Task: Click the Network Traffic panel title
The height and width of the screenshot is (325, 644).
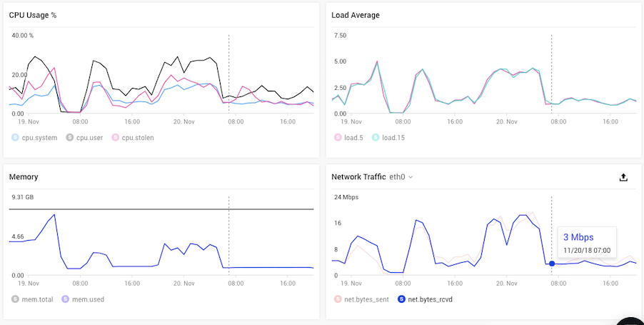Action: pyautogui.click(x=358, y=177)
